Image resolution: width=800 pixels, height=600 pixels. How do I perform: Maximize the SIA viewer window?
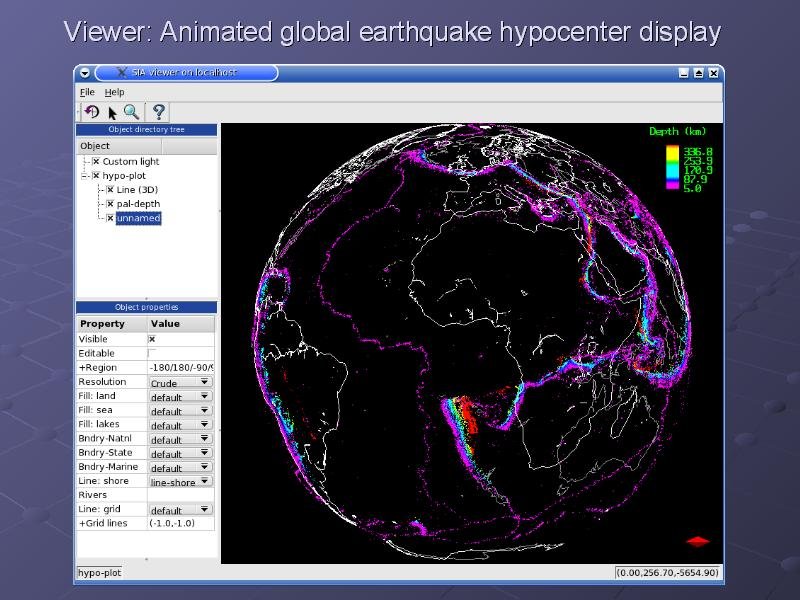(x=698, y=73)
